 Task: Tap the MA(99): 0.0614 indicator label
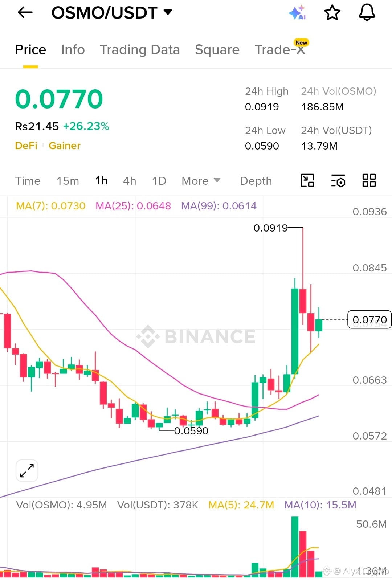219,206
